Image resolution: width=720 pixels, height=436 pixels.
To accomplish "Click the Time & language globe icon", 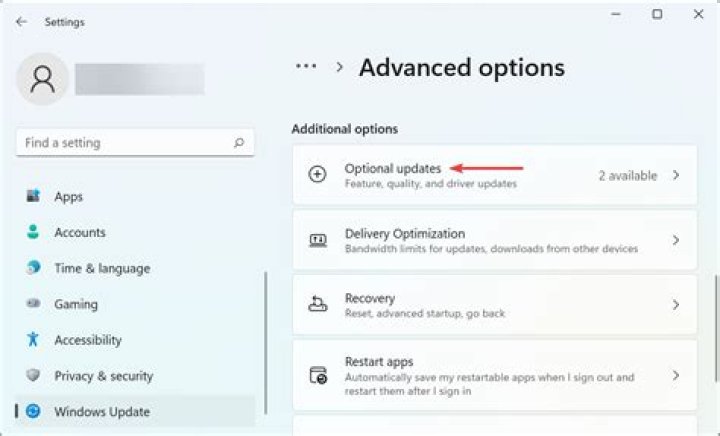I will [33, 268].
